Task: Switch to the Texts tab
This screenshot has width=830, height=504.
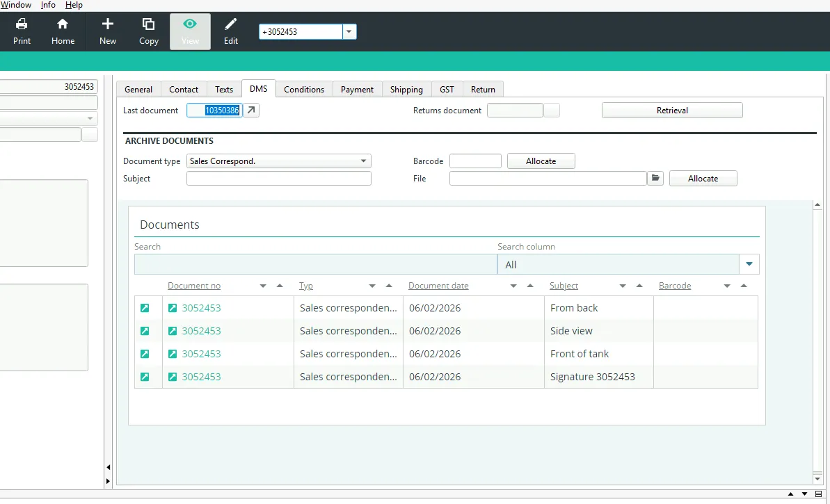Action: pyautogui.click(x=224, y=90)
